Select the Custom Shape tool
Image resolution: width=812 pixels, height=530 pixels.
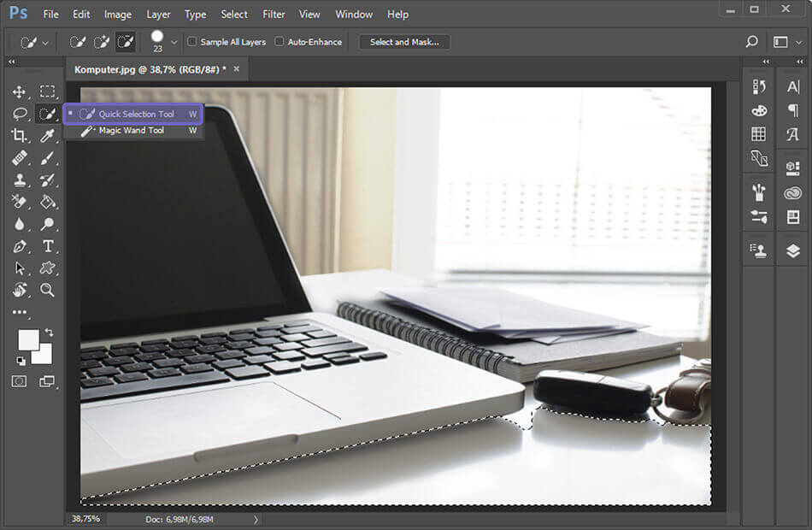pyautogui.click(x=47, y=268)
